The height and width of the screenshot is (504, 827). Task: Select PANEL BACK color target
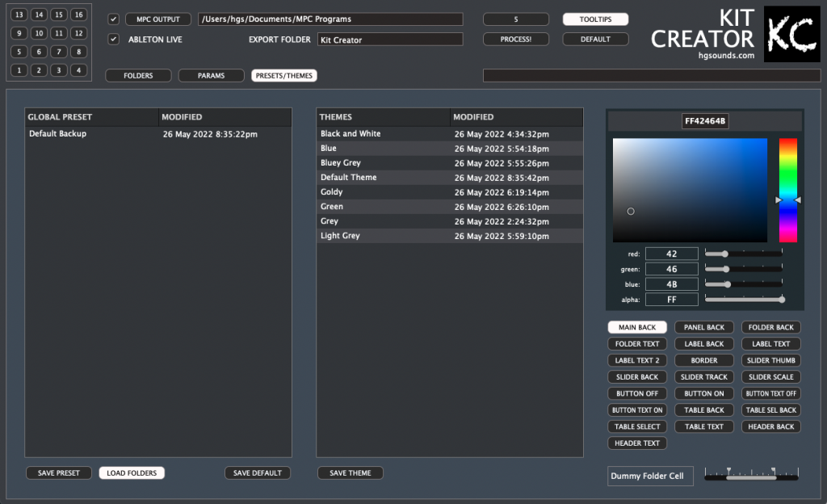click(704, 327)
